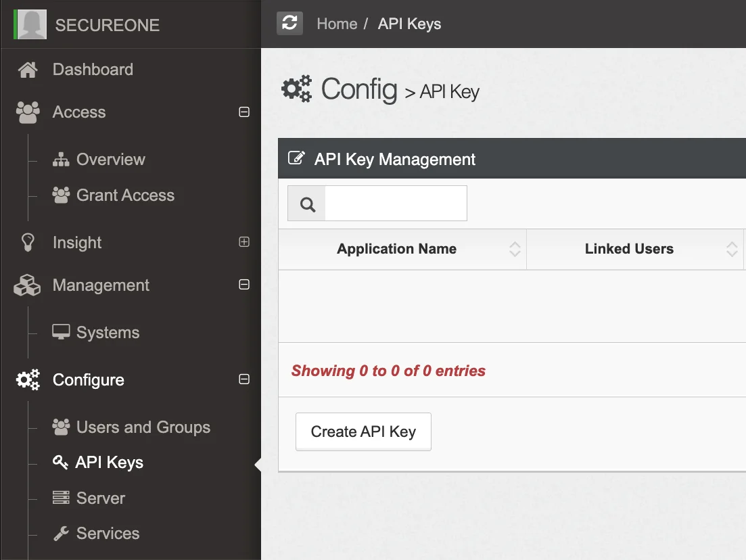746x560 pixels.
Task: Click into the API key search field
Action: click(x=396, y=203)
